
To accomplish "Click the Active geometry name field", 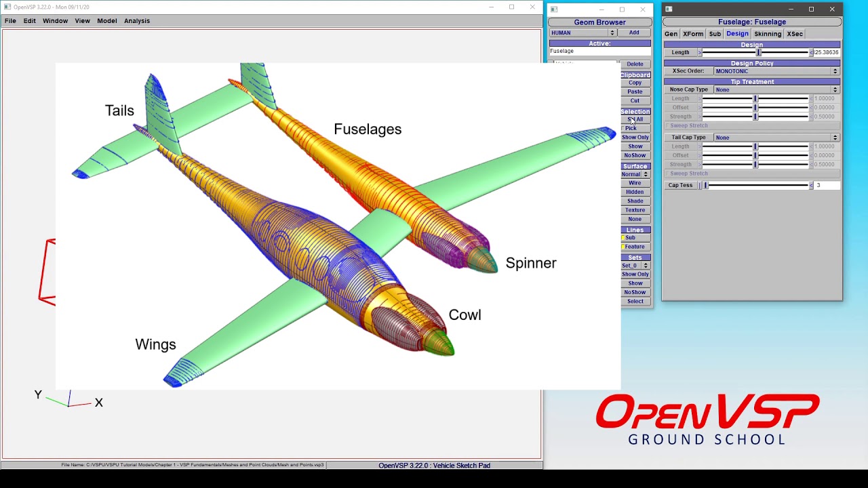I will coord(599,51).
